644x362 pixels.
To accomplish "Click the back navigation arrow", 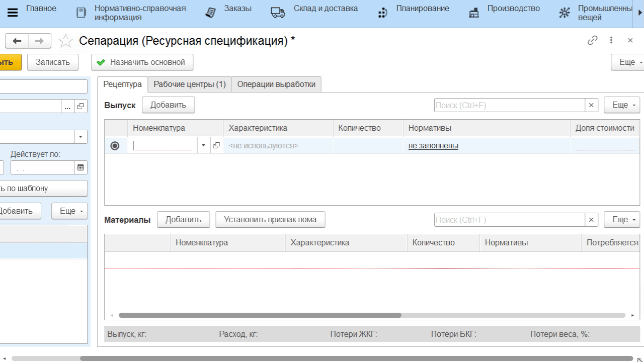I will 18,41.
